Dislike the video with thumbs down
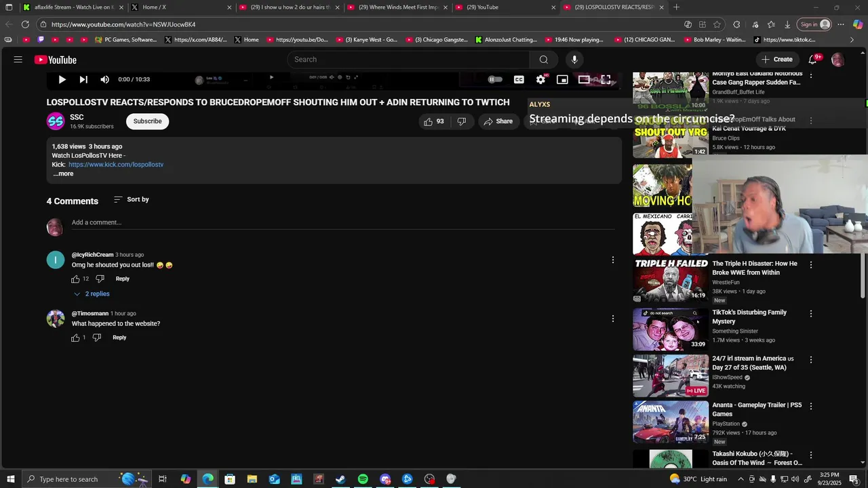 pyautogui.click(x=462, y=121)
